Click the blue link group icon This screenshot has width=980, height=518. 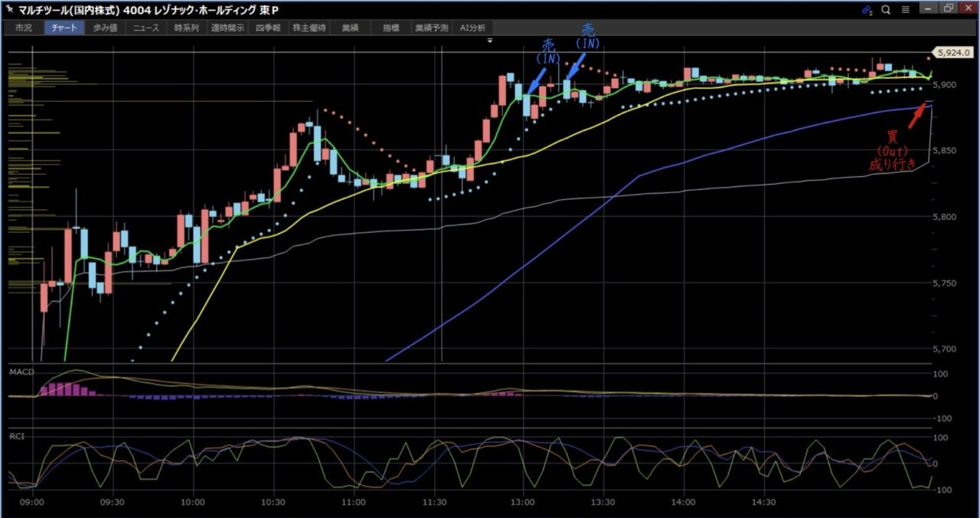[x=867, y=10]
